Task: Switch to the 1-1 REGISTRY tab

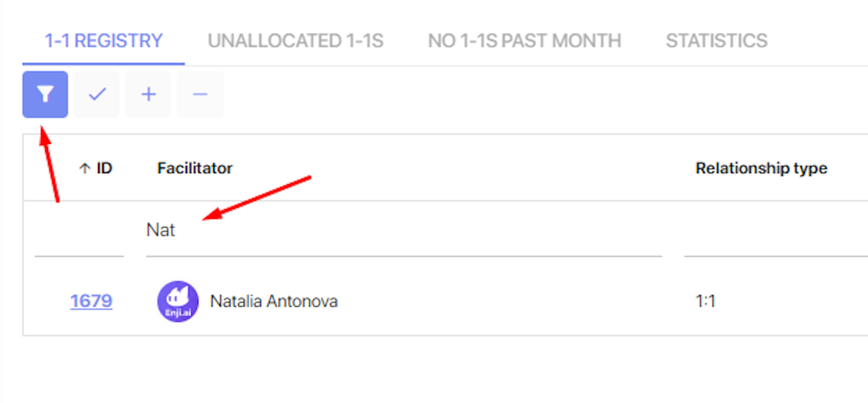Action: (104, 41)
